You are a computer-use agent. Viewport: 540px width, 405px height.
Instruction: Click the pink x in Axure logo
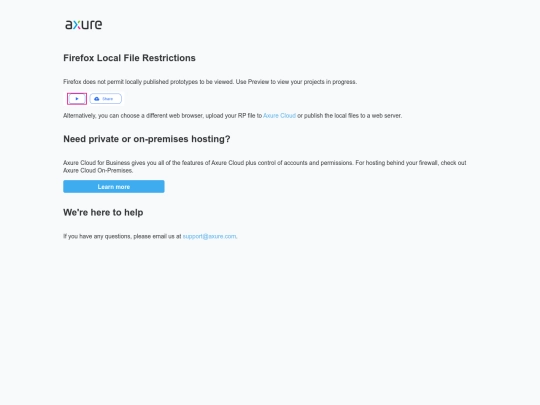[78, 25]
